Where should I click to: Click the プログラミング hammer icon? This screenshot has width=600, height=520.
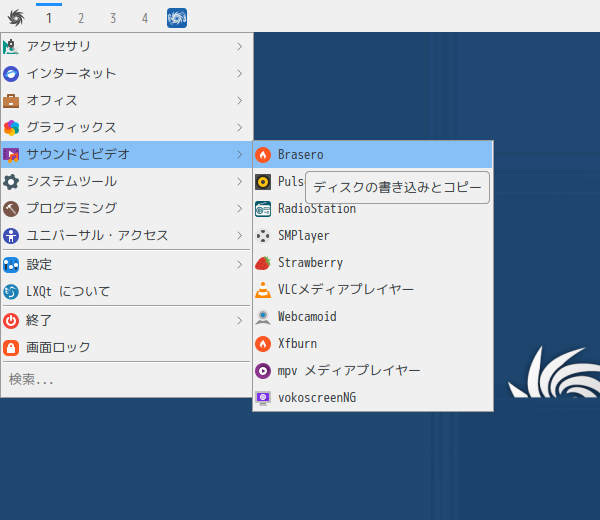11,209
